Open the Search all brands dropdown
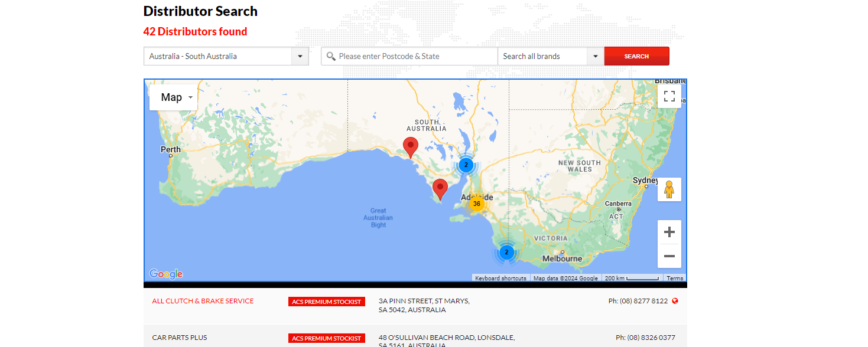Screen dimensions: 868x347 pos(551,56)
